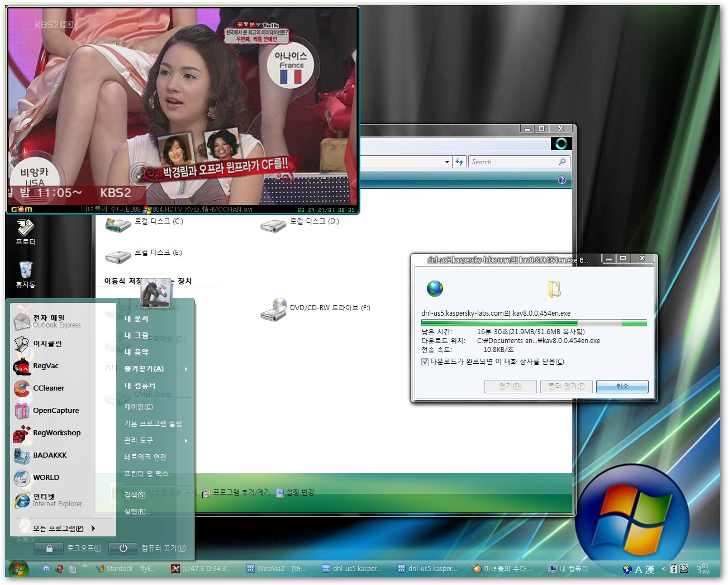Click the download progress bar

tap(534, 323)
